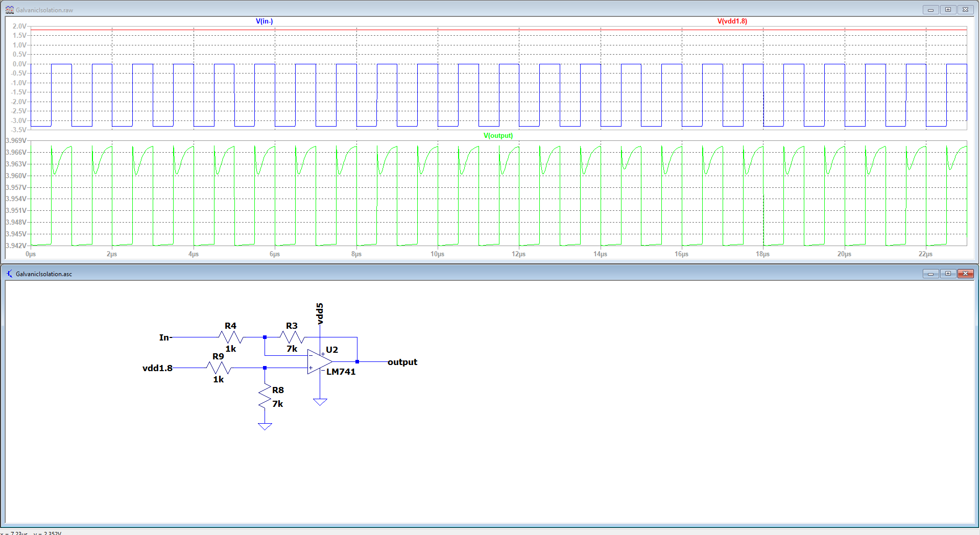Click the 1k value of resistor R9

click(x=219, y=379)
